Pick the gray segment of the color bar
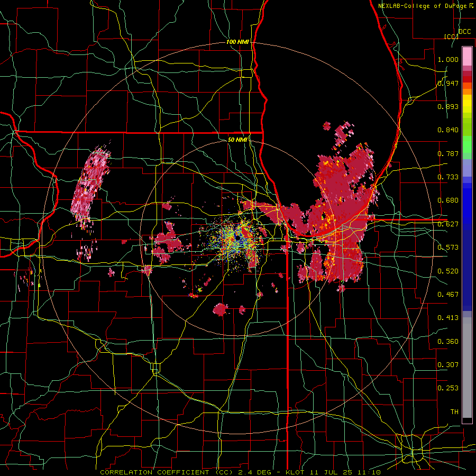The height and width of the screenshot is (476, 476). pos(467,369)
